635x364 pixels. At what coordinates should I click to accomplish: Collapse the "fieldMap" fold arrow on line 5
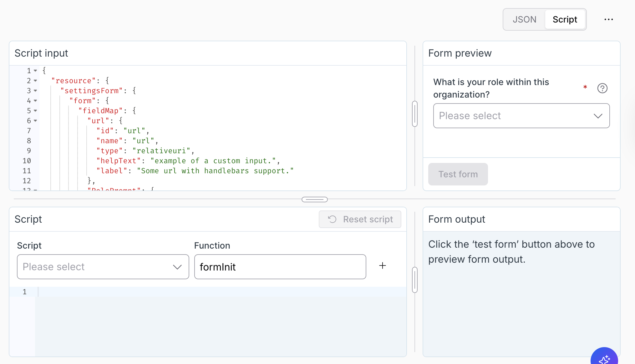coord(35,111)
